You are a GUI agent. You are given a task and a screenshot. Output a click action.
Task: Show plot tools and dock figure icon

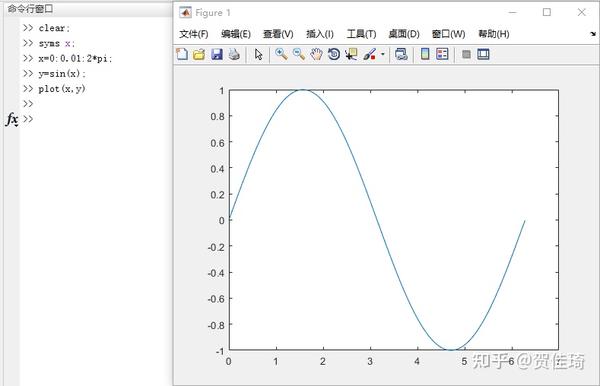click(x=483, y=54)
